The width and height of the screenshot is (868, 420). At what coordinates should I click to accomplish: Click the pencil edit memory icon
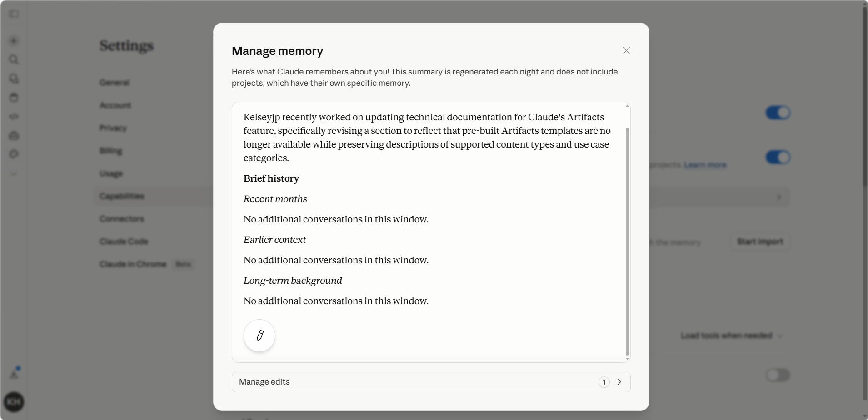[259, 336]
